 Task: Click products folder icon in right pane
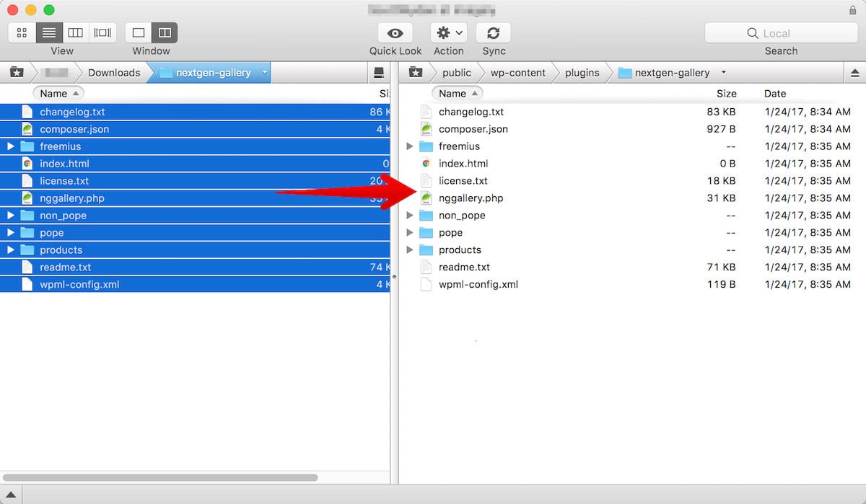pyautogui.click(x=426, y=250)
